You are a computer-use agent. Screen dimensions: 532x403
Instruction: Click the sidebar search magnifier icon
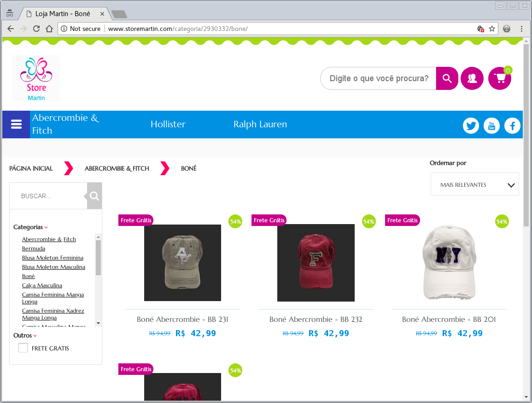point(94,196)
